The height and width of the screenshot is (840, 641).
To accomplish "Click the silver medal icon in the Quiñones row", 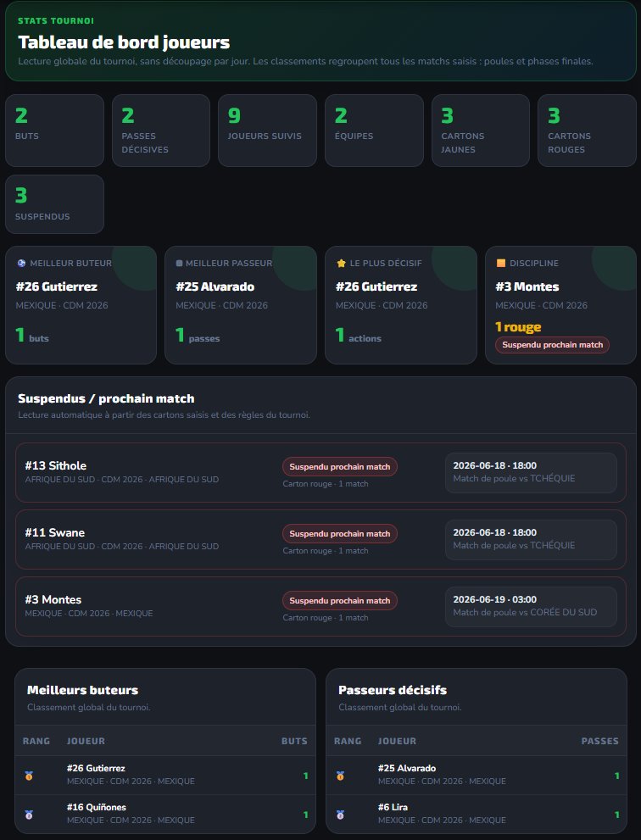I will 29,815.
